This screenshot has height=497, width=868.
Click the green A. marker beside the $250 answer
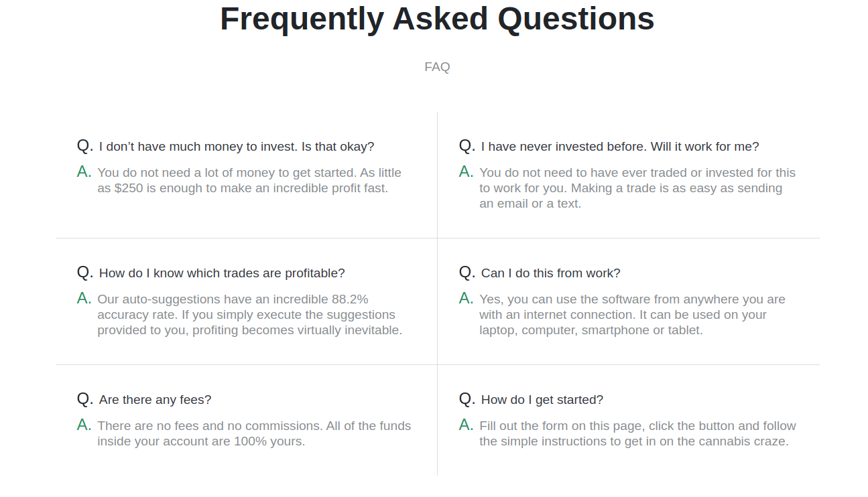pos(84,172)
